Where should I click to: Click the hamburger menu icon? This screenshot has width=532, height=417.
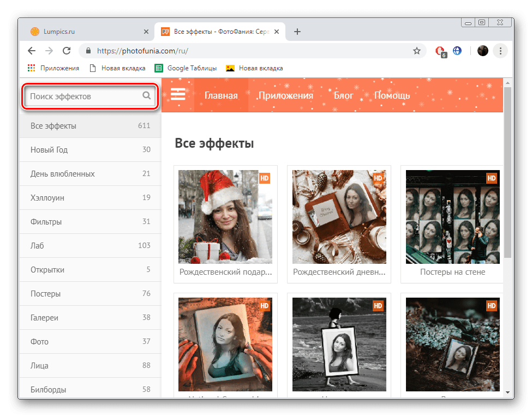pyautogui.click(x=178, y=95)
